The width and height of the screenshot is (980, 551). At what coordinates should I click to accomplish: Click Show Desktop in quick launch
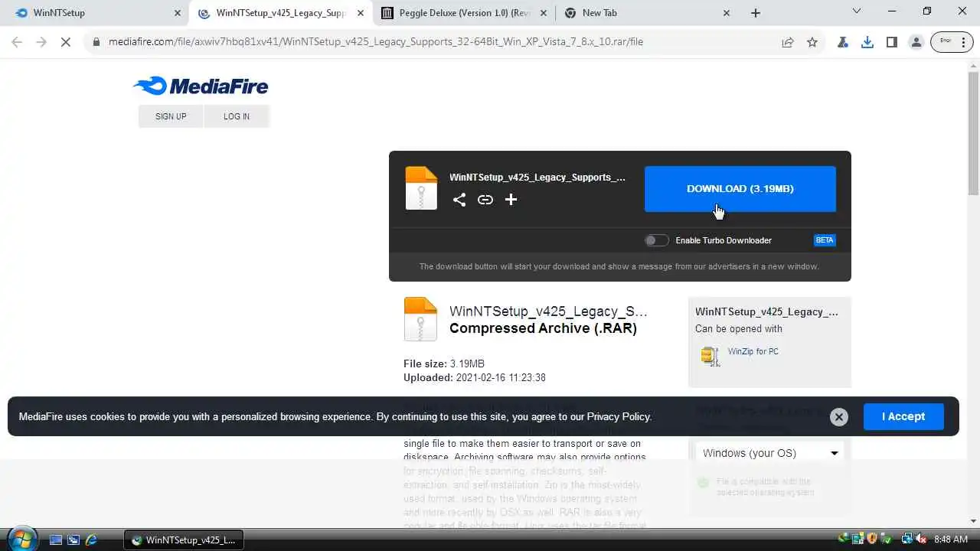(56, 540)
